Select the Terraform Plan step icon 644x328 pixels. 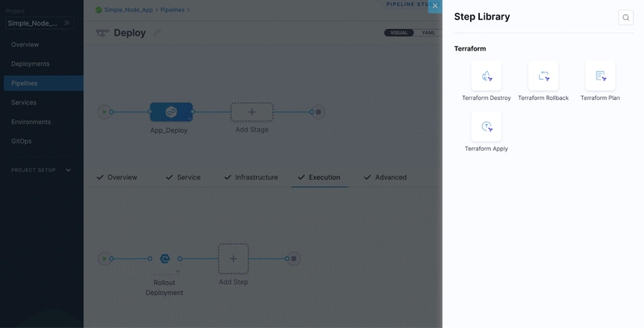tap(600, 76)
